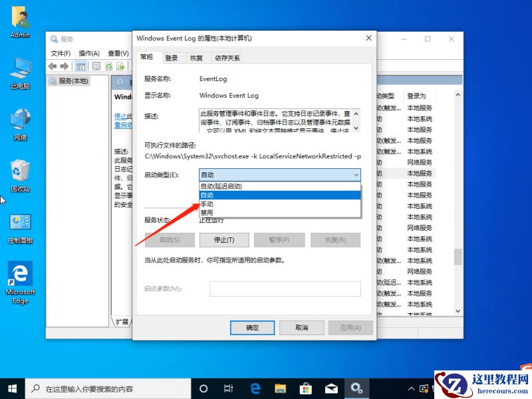Click the export list icon in Services toolbar

pos(121,66)
